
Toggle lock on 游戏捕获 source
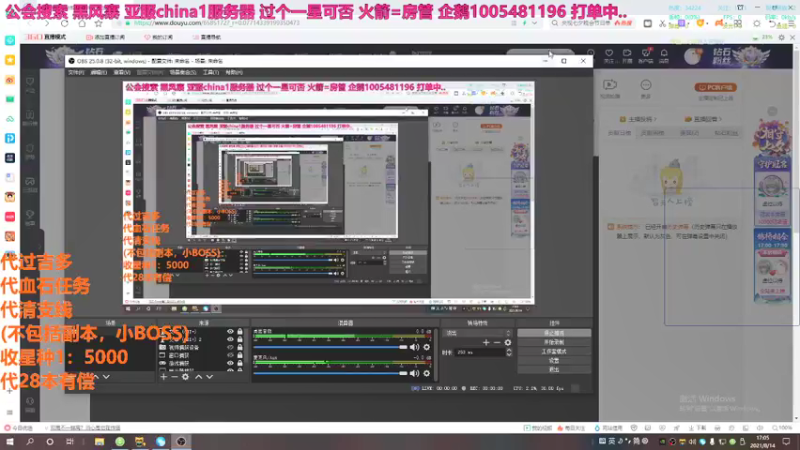click(240, 363)
